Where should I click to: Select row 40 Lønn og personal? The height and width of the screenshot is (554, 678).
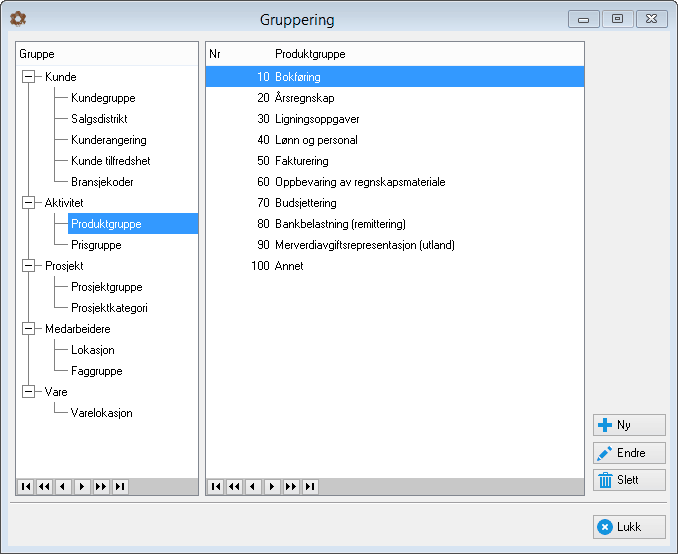395,140
